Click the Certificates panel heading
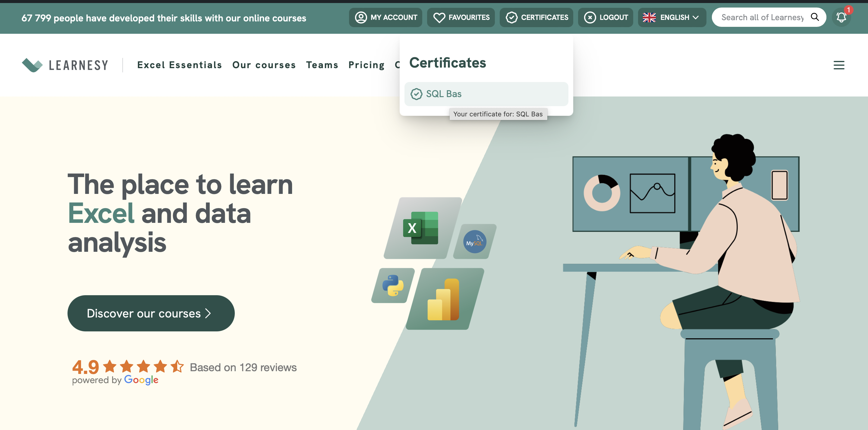This screenshot has width=868, height=430. [447, 63]
